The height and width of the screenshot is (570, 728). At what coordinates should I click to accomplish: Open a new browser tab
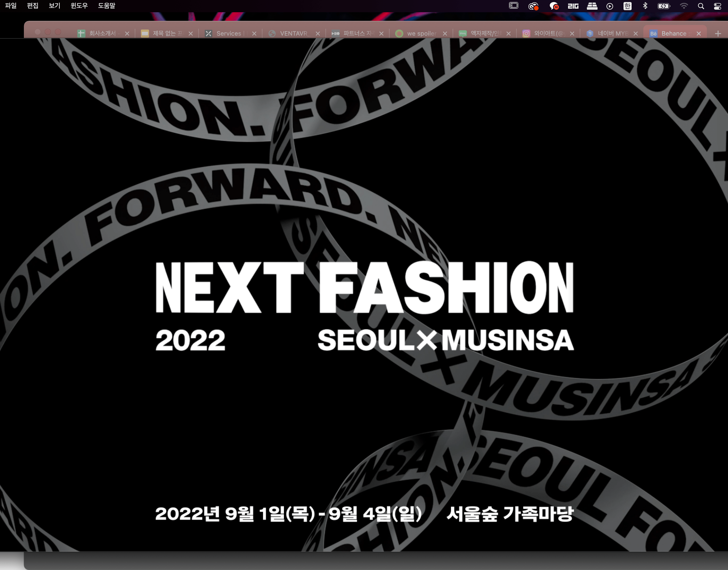(718, 33)
